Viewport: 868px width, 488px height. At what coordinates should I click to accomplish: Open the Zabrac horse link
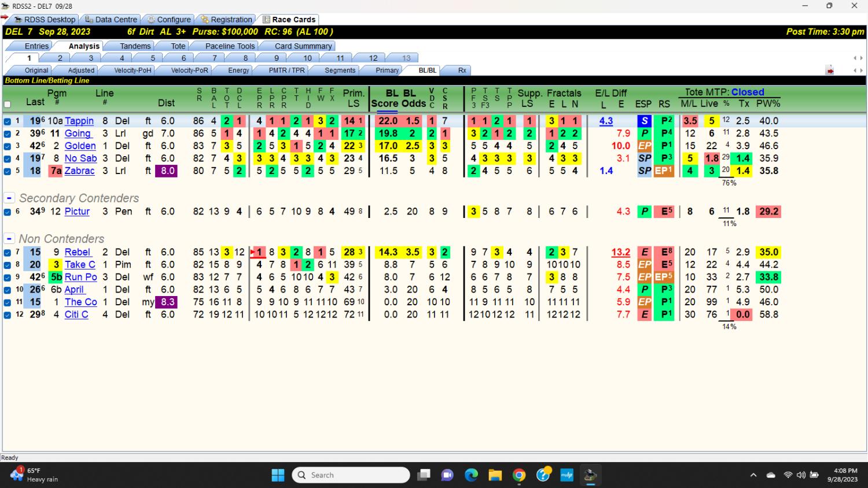[79, 171]
